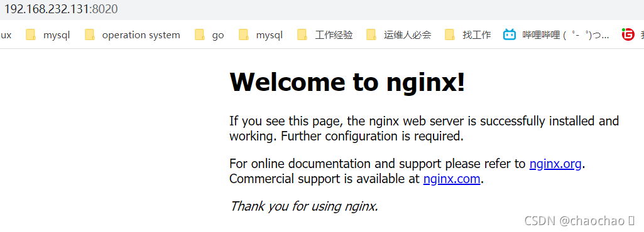Viewport: 644px width, 232px height.
Task: Open the 找工作 bookmark folder
Action: pos(468,35)
